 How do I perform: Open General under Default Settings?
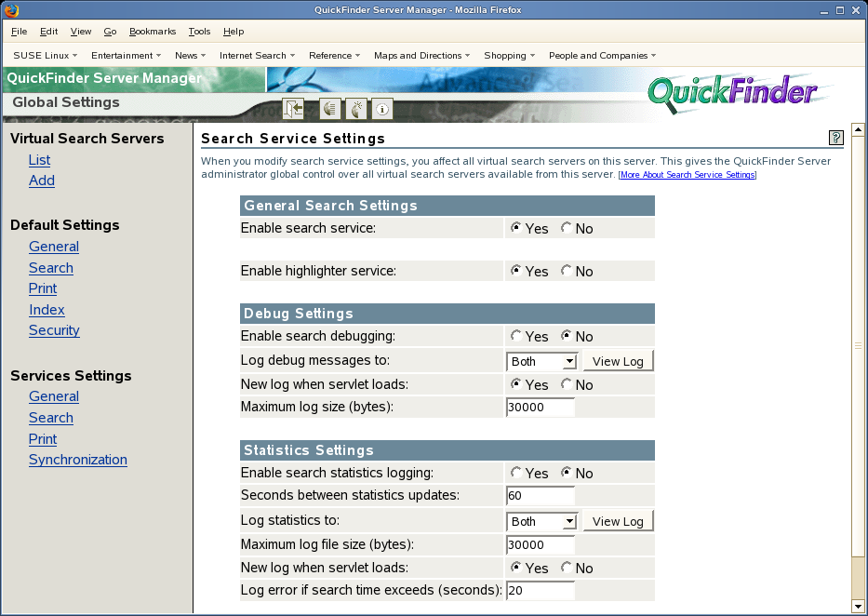tap(54, 247)
